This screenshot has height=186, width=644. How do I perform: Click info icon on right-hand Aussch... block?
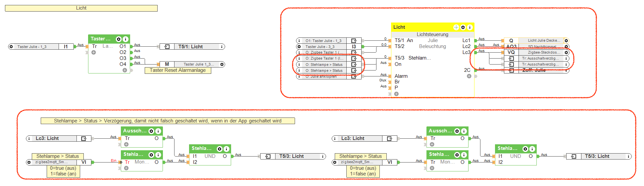(x=464, y=131)
